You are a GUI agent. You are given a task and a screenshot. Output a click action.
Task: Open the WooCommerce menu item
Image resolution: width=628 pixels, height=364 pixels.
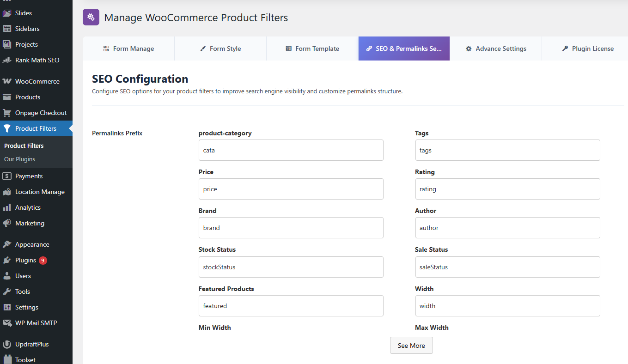tap(36, 81)
